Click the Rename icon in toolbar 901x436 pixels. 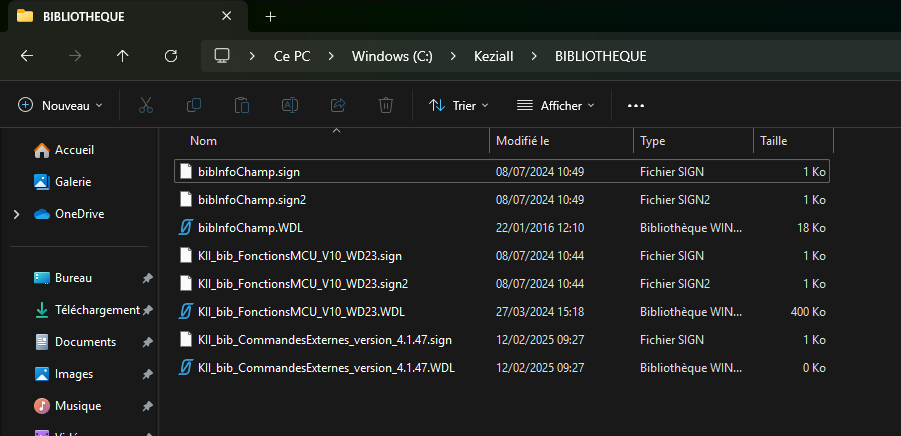290,105
